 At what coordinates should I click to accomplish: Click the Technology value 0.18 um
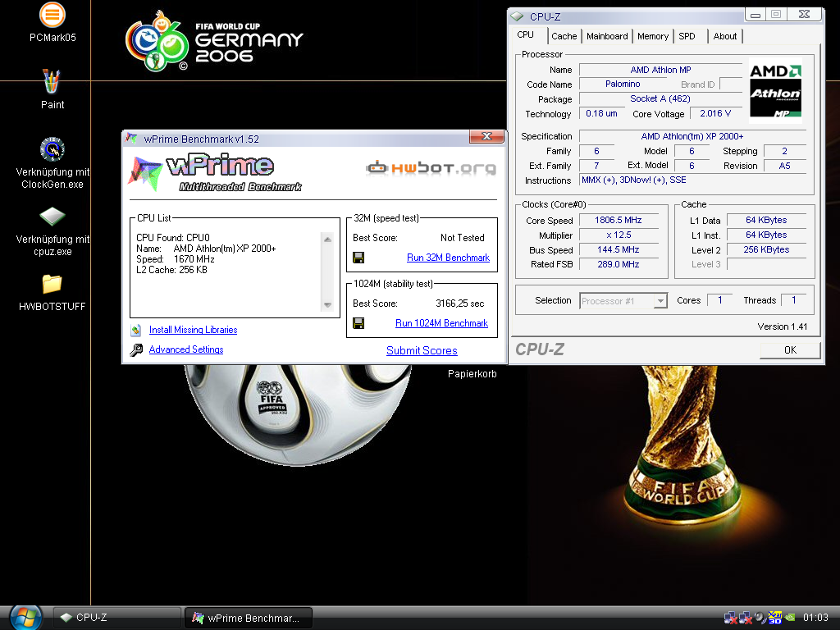601,113
